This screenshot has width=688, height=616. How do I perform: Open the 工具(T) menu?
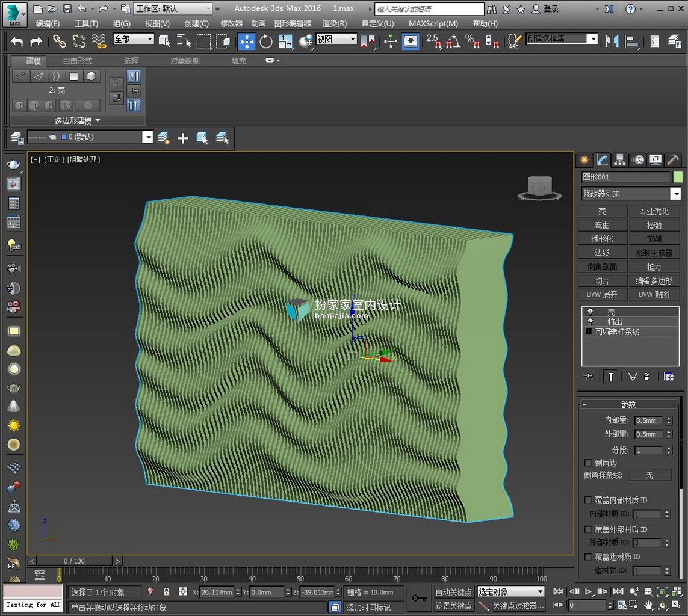[x=86, y=23]
